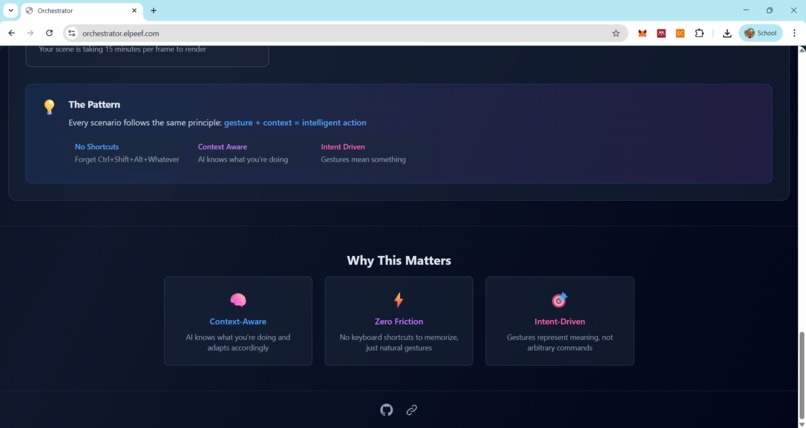Open the Extensions puzzle menu
Image resolution: width=806 pixels, height=428 pixels.
(x=699, y=33)
